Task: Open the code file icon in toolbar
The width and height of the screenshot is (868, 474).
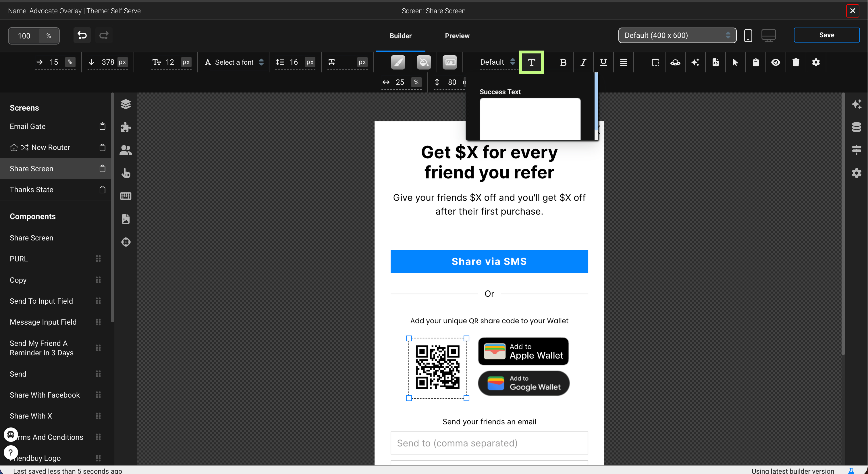Action: point(715,62)
